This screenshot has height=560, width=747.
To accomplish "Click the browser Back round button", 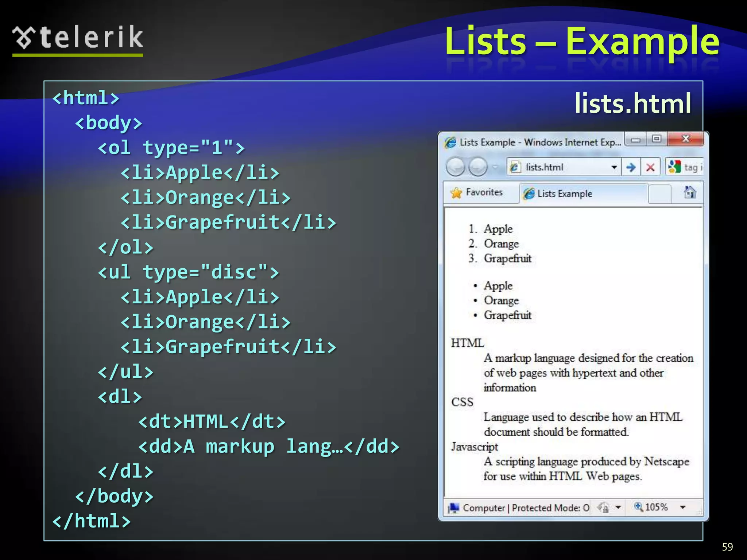I will click(x=456, y=167).
